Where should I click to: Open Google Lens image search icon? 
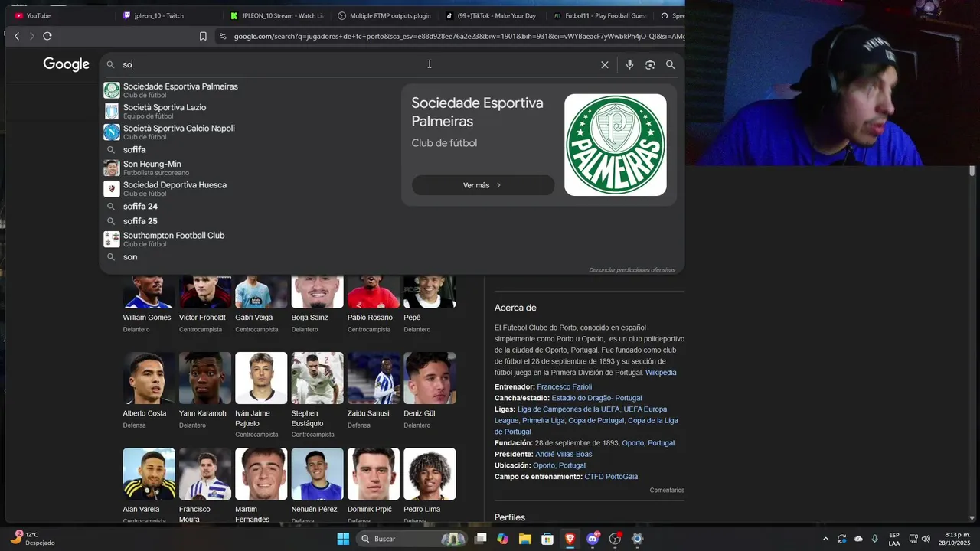pyautogui.click(x=650, y=65)
